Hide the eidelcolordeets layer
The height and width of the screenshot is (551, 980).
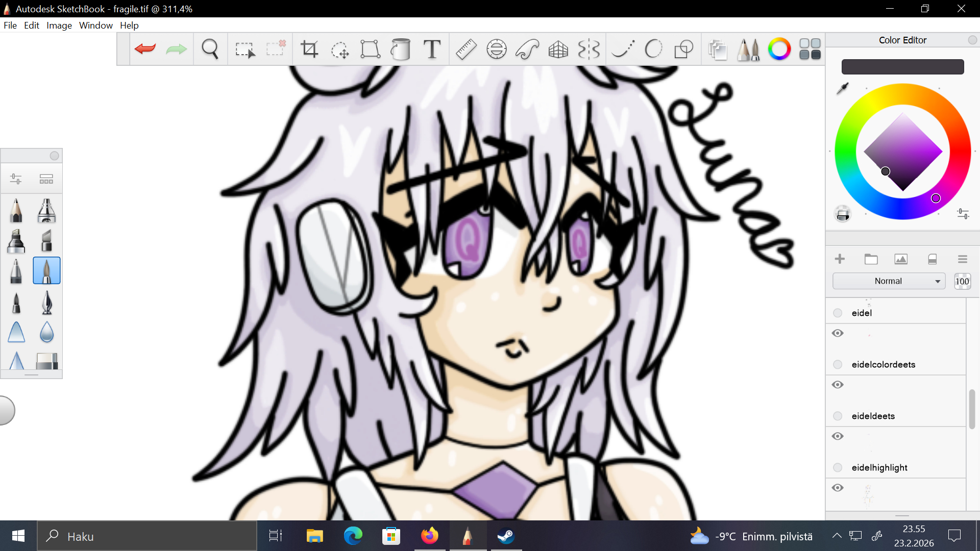(838, 385)
